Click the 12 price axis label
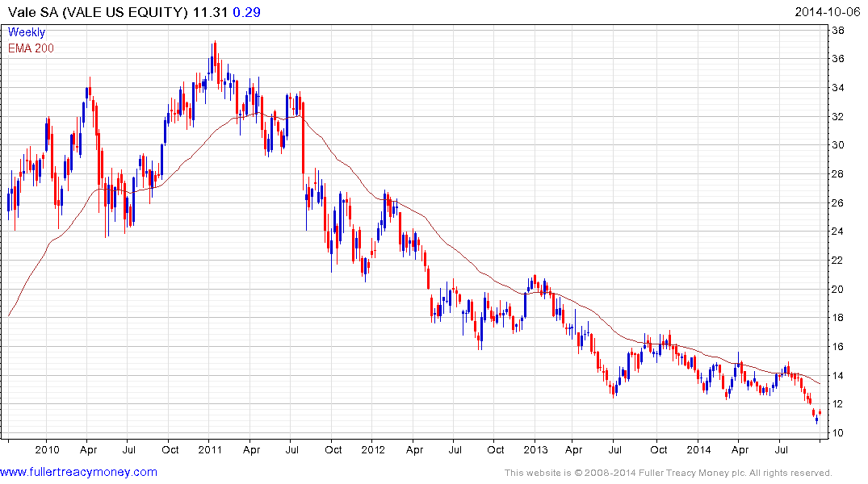 point(838,404)
